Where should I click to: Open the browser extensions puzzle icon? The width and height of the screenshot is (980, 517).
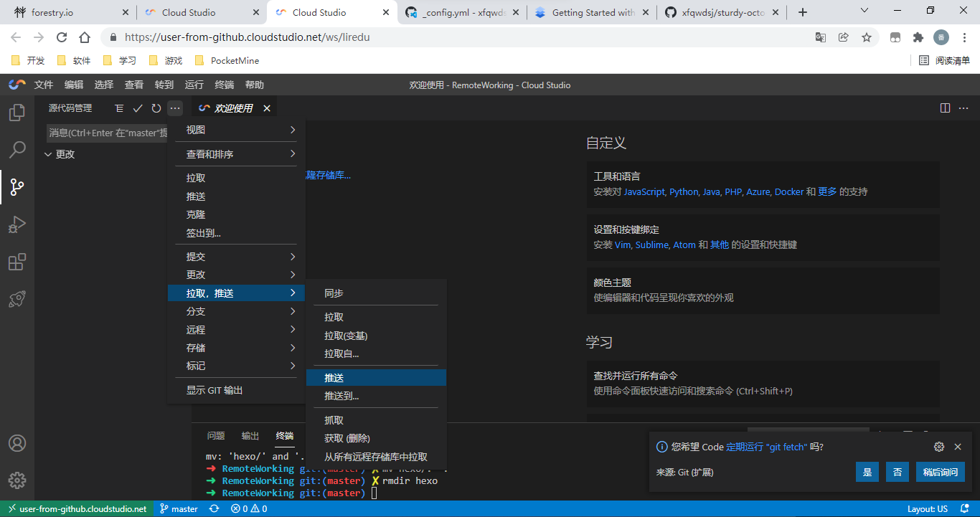pyautogui.click(x=918, y=37)
